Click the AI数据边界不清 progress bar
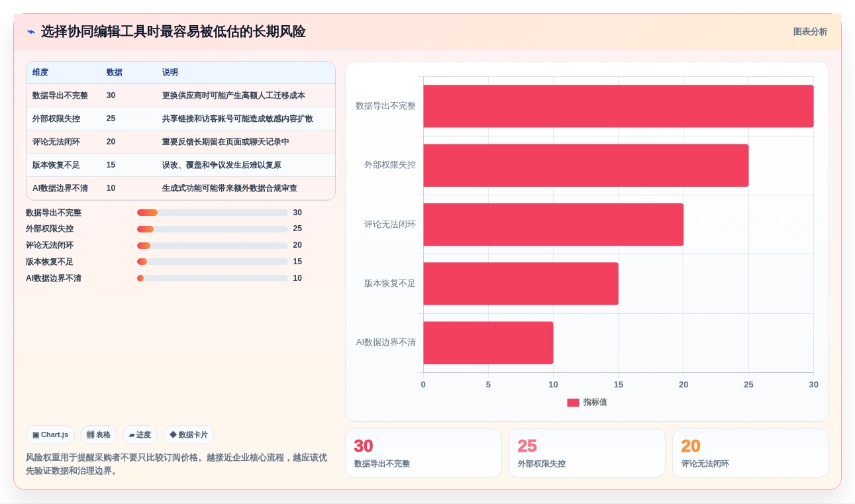The image size is (855, 504). coord(212,278)
